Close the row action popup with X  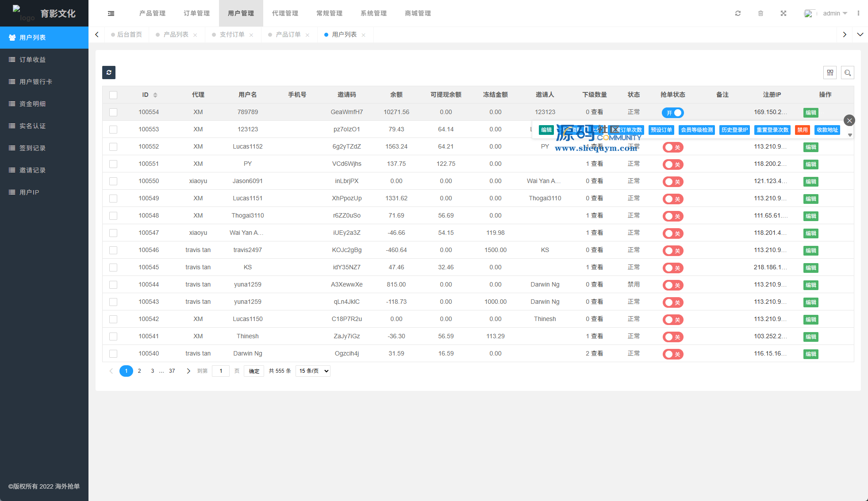pyautogui.click(x=849, y=120)
